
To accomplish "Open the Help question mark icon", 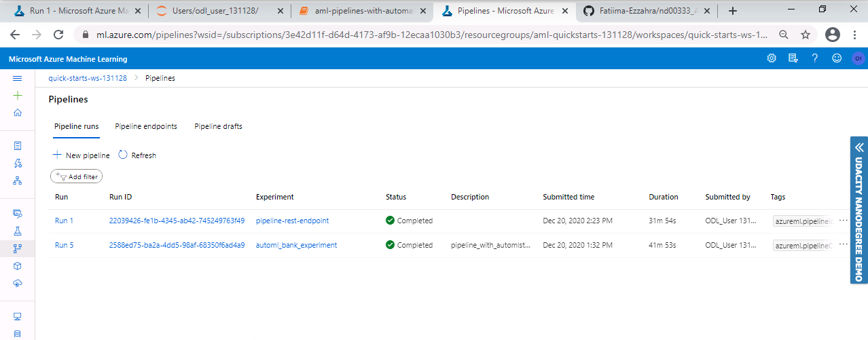I will point(814,58).
